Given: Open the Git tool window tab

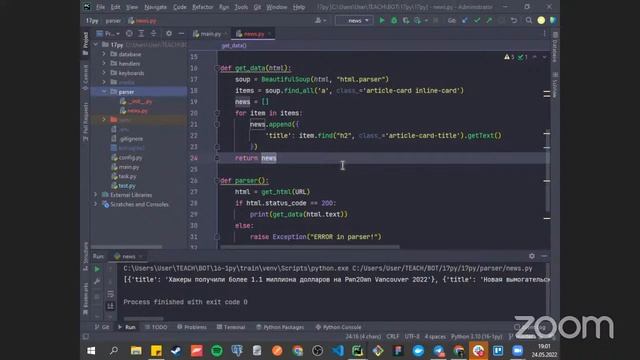Looking at the screenshot, I should pyautogui.click(x=102, y=327).
